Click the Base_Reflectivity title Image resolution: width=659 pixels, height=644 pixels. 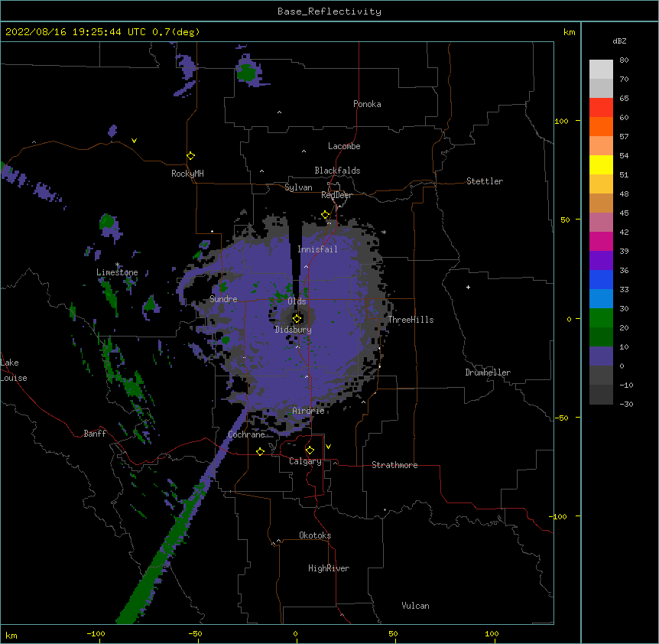coord(329,11)
